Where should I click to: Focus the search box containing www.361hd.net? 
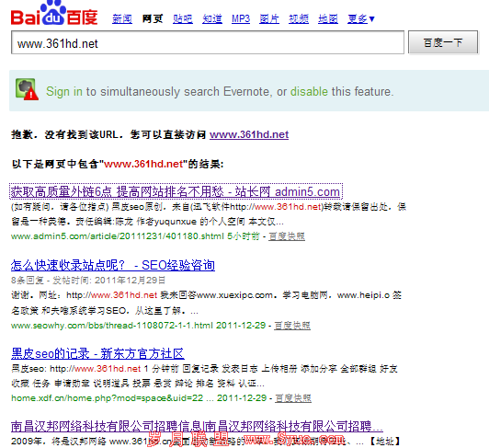point(208,42)
